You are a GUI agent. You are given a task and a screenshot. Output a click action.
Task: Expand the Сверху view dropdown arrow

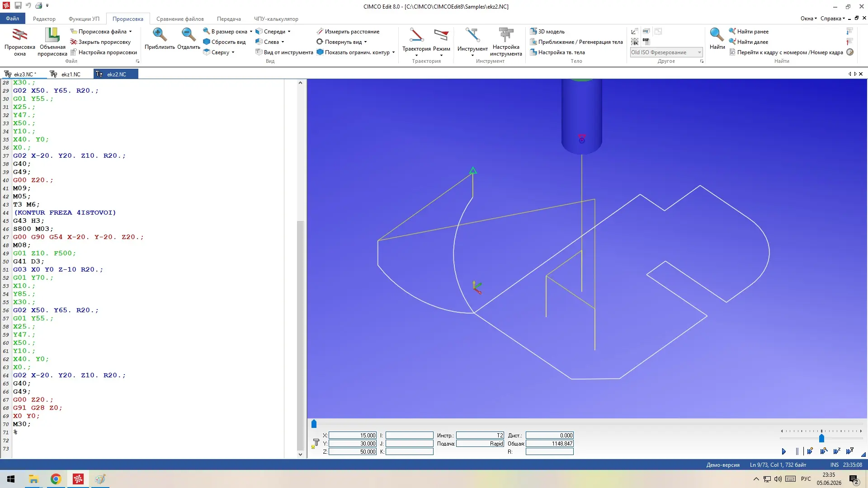click(x=233, y=52)
